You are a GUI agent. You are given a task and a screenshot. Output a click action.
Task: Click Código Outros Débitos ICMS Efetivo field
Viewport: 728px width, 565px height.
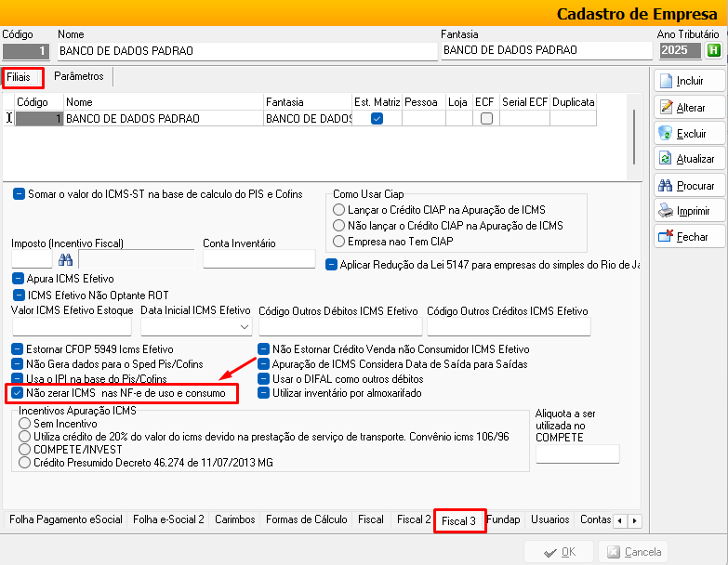[x=340, y=326]
